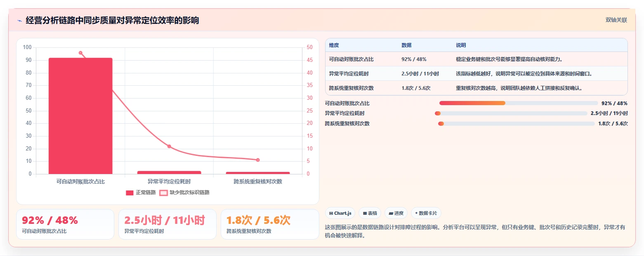Click the line point above 跨系统重复核对次数
Screen dimensions: 644x256
point(258,160)
